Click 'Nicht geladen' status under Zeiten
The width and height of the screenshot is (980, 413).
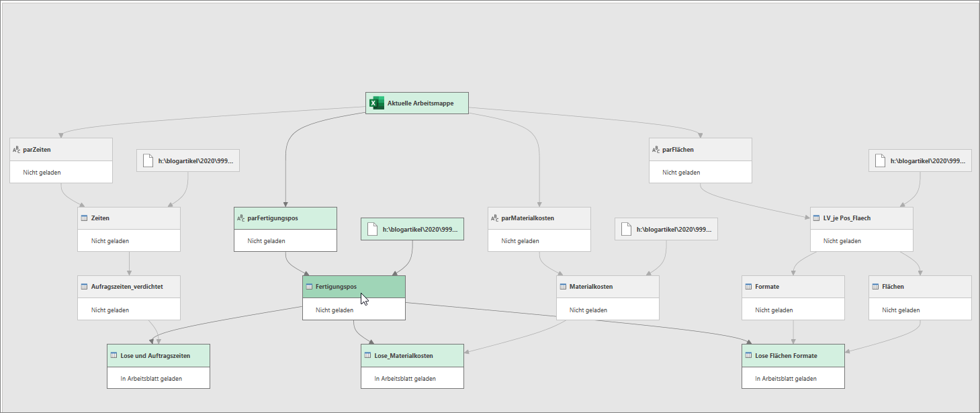point(110,241)
